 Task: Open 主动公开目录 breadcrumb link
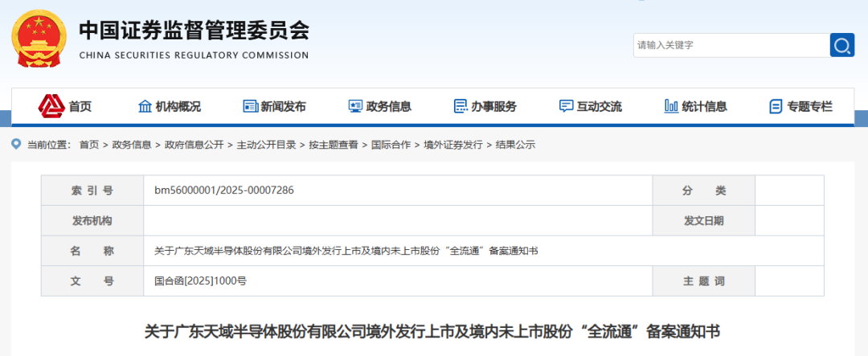tap(266, 145)
